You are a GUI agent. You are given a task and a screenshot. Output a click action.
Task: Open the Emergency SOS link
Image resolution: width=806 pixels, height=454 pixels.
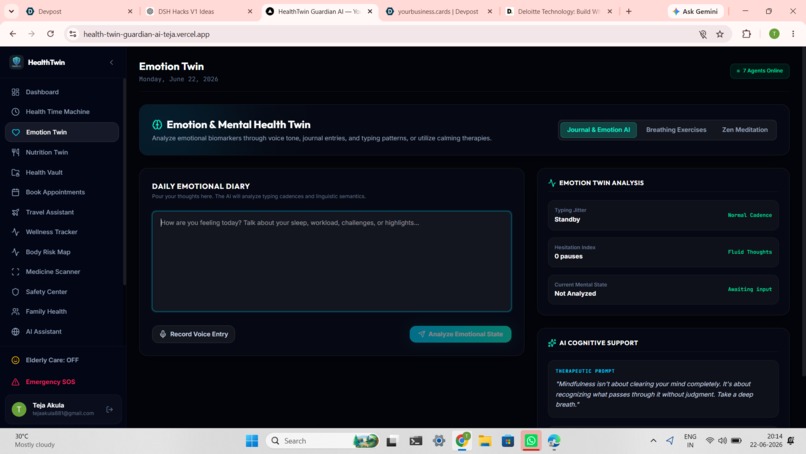click(50, 382)
